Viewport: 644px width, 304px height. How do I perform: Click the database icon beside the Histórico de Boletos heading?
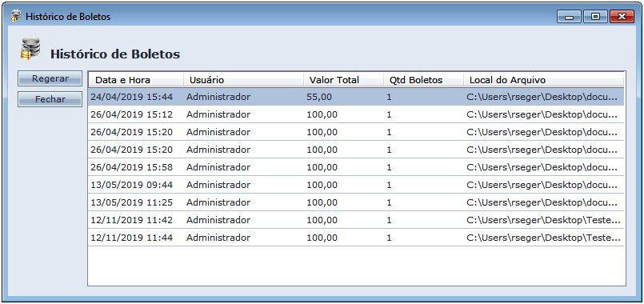click(30, 49)
